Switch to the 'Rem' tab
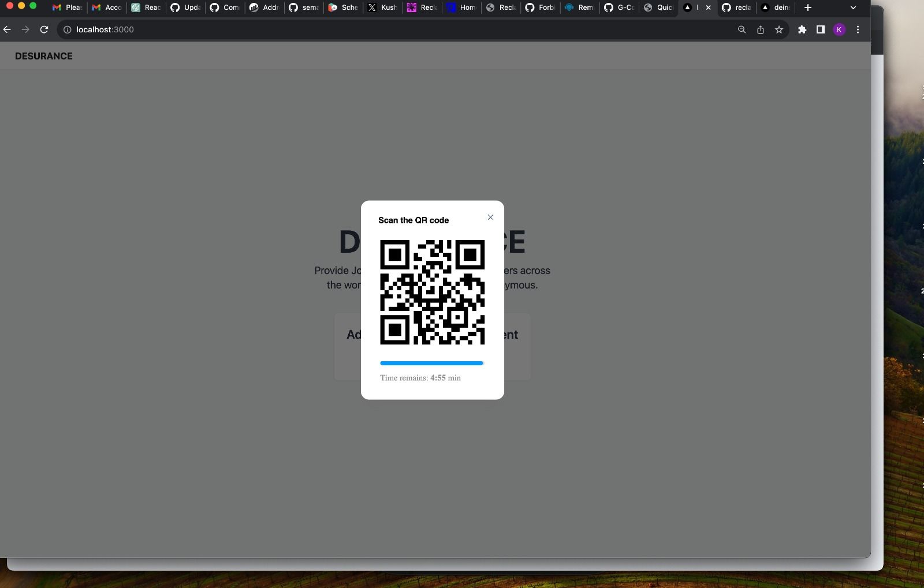The image size is (924, 588). (x=579, y=8)
